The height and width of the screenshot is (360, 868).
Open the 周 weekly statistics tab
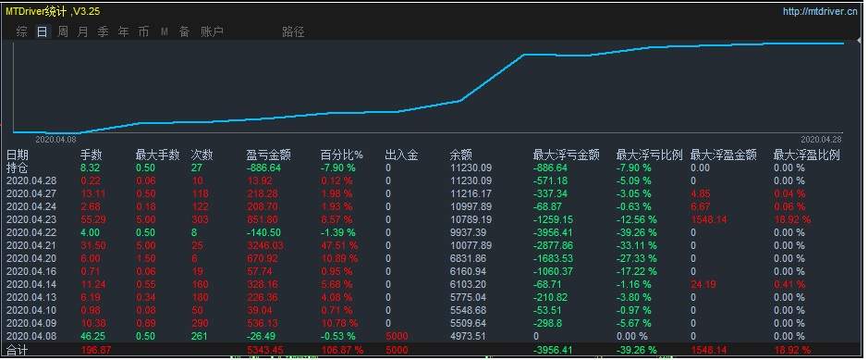point(63,31)
